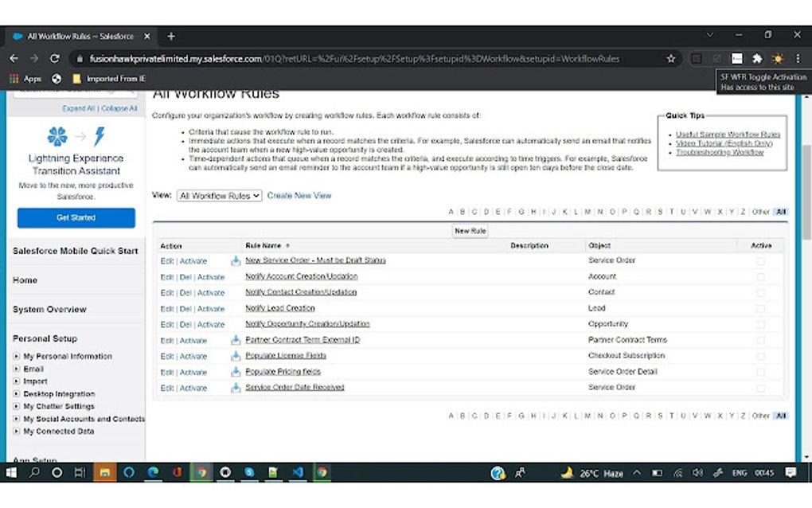Click the toggle activation icon beside Service Order Date Received
The image size is (812, 508).
235,388
